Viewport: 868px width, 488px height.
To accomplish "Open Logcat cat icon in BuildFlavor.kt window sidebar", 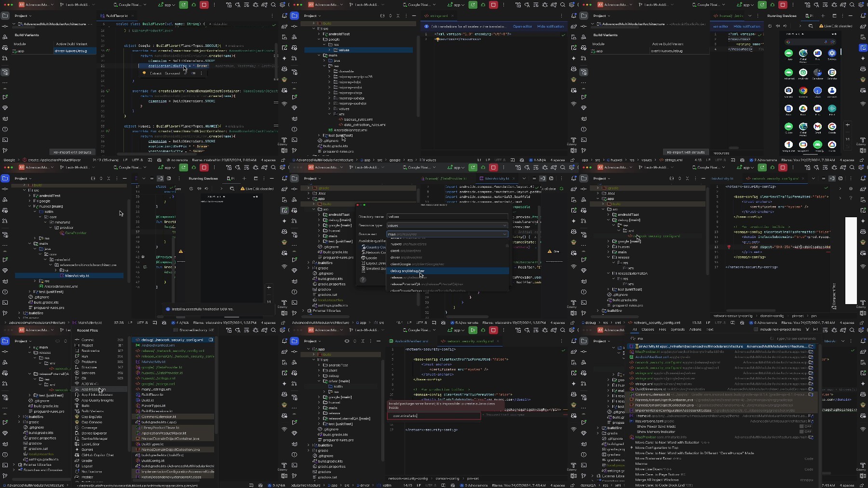I will pos(5,118).
